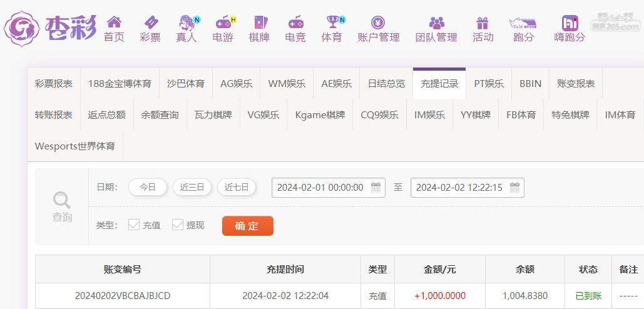Select the 棋牌 cards icon
The image size is (644, 309).
pyautogui.click(x=260, y=22)
